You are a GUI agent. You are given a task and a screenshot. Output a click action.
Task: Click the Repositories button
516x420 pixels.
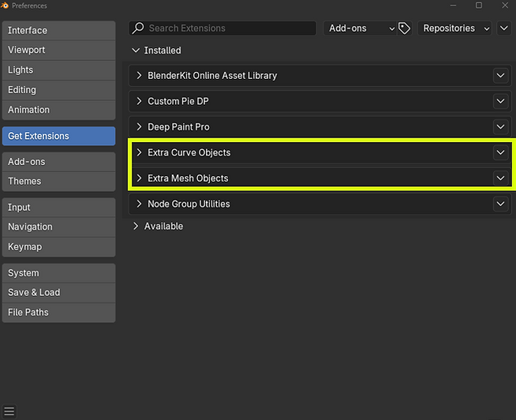[448, 28]
